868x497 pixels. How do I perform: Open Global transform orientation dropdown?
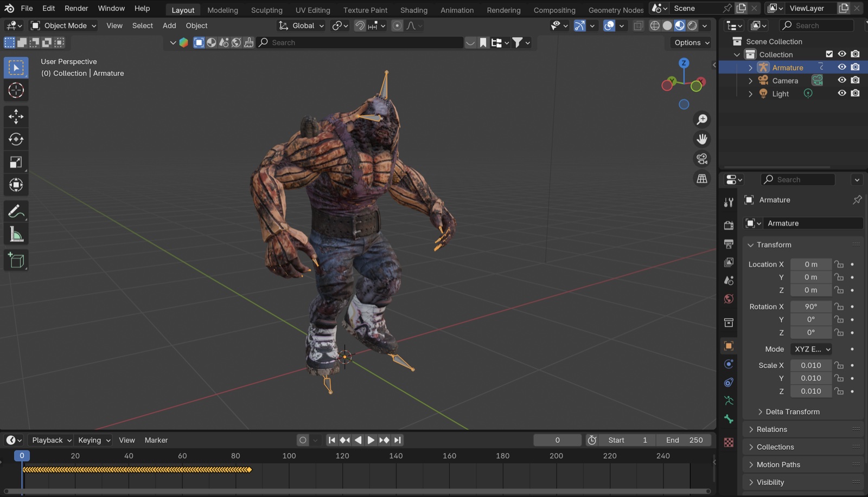click(x=302, y=25)
